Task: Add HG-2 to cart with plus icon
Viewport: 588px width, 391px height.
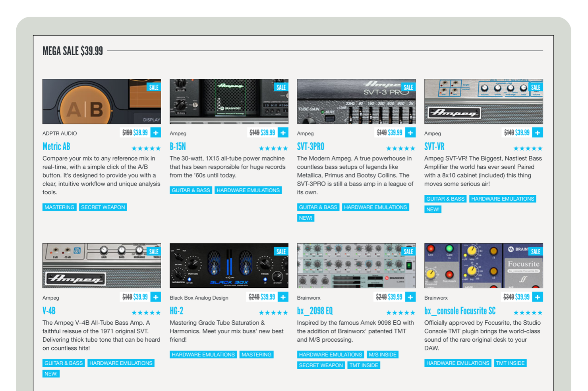Action: point(283,297)
